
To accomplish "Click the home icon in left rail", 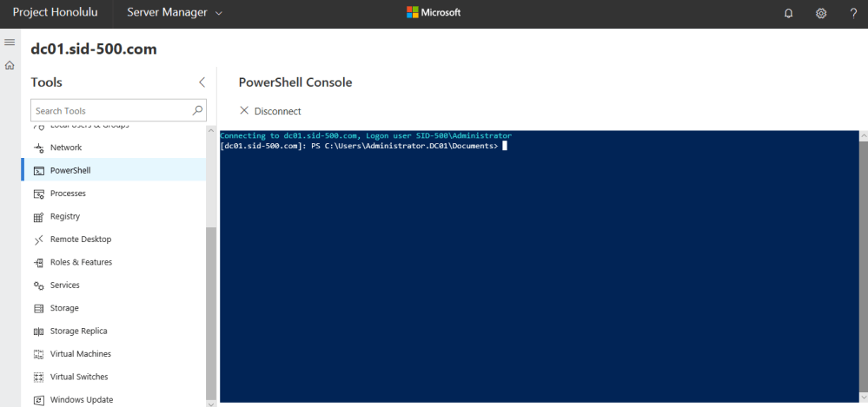I will point(10,65).
